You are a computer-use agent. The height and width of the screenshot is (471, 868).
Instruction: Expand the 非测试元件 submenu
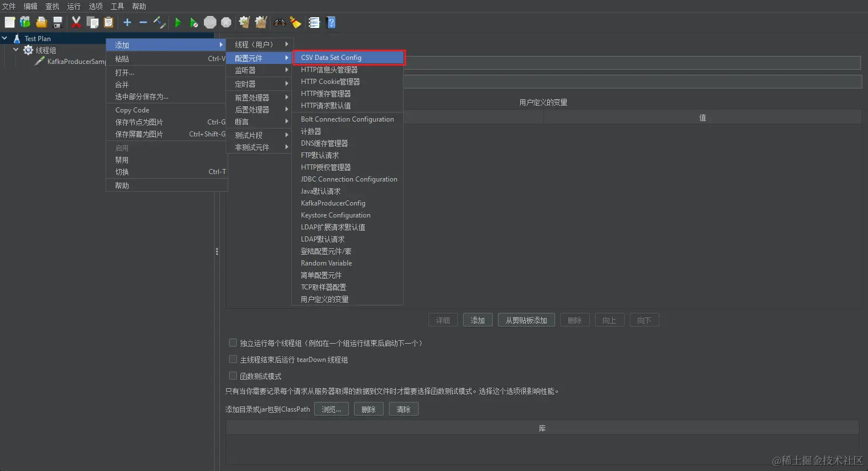click(x=260, y=147)
